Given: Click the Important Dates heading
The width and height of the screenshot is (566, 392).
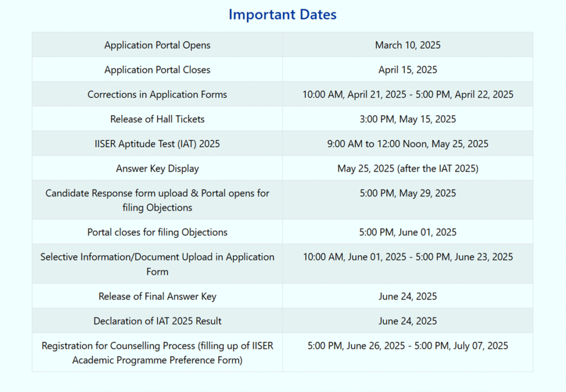Looking at the screenshot, I should tap(282, 15).
